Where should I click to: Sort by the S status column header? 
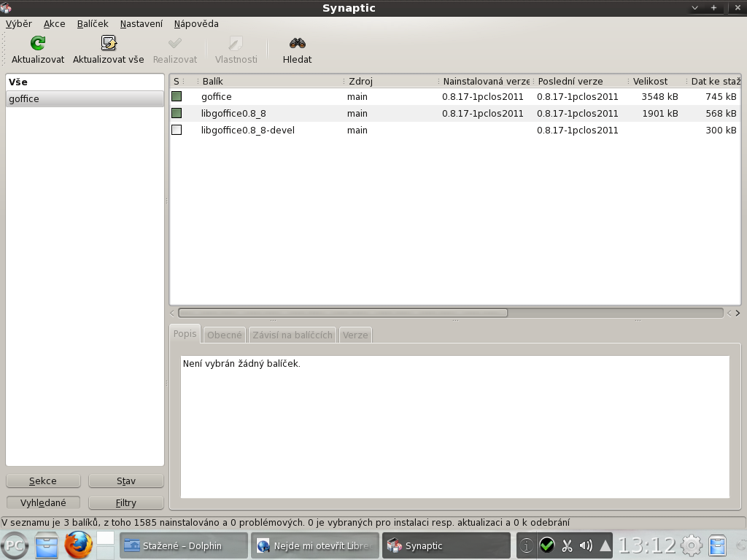pos(178,82)
